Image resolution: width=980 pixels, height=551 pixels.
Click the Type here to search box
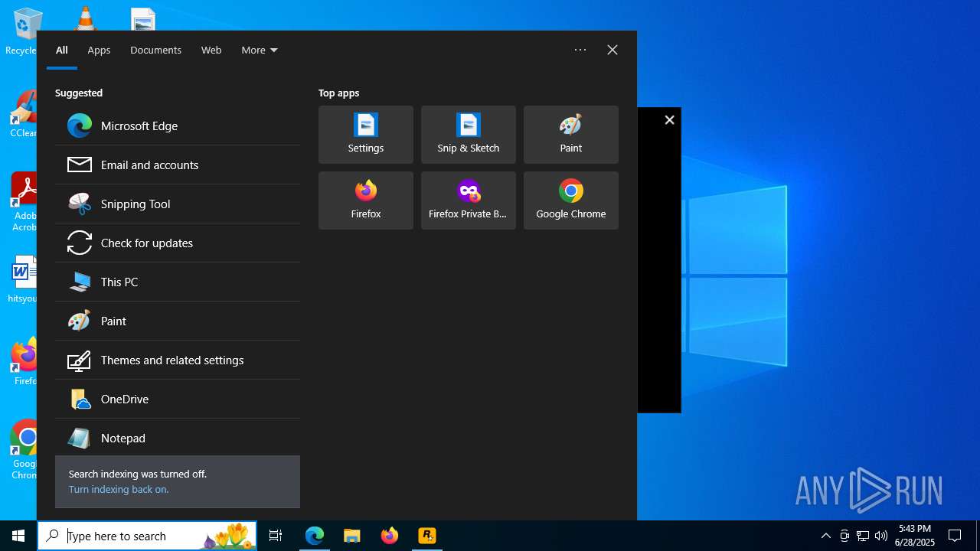click(148, 536)
